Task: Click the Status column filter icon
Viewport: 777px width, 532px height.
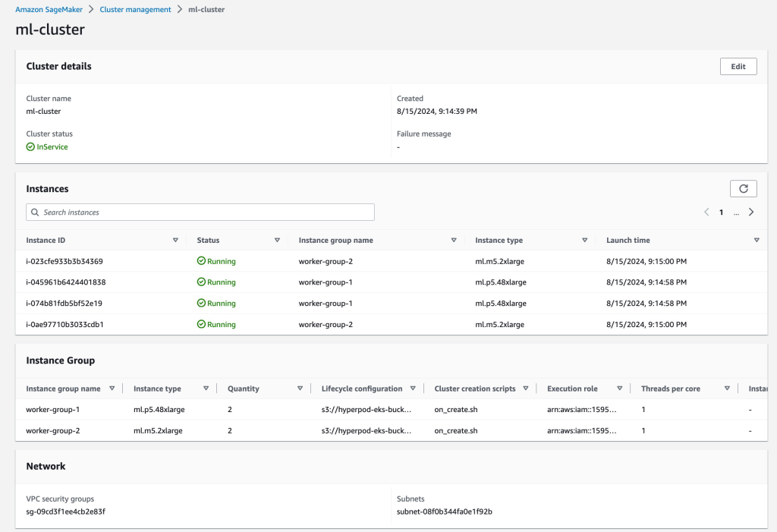Action: pyautogui.click(x=278, y=240)
